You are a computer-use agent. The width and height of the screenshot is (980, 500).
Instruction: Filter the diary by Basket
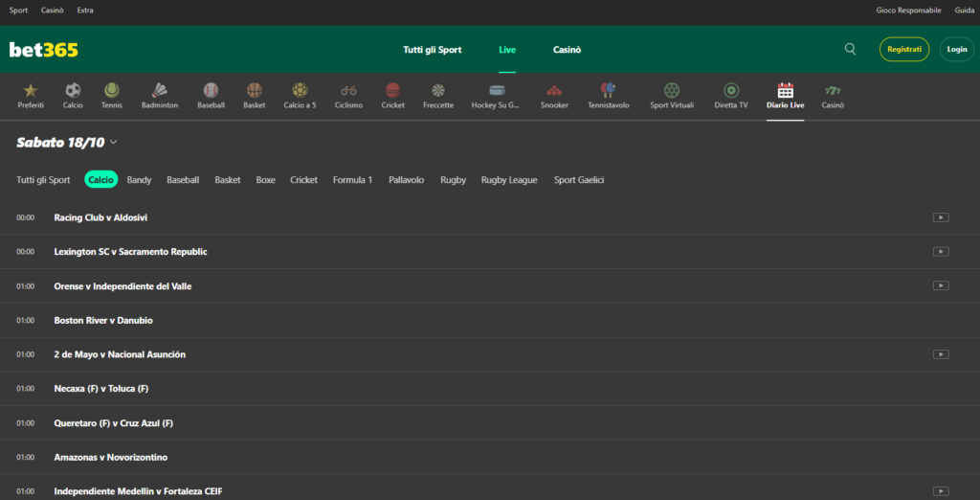(x=228, y=180)
